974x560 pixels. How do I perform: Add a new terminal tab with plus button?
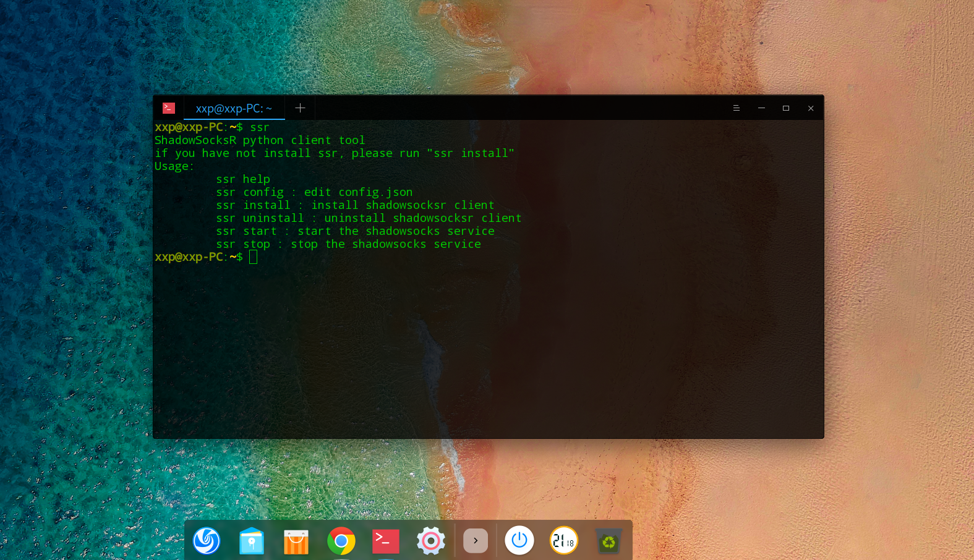300,108
